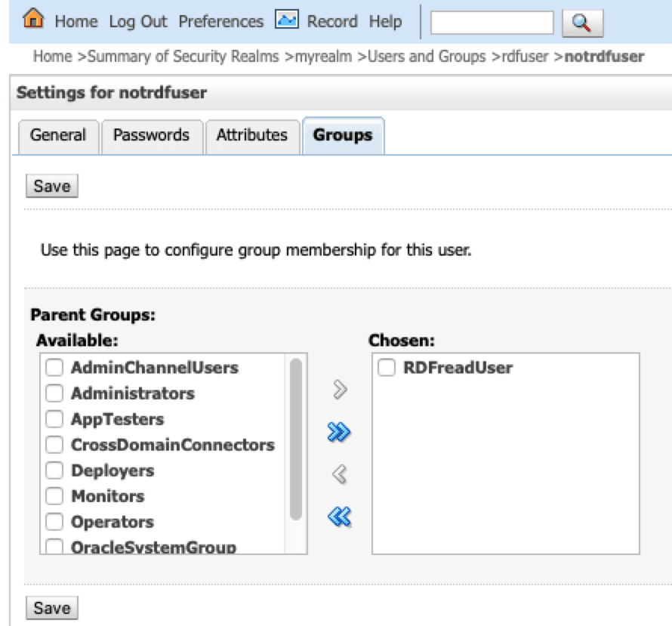The image size is (672, 626).
Task: Check the Operators group checkbox
Action: click(x=54, y=522)
